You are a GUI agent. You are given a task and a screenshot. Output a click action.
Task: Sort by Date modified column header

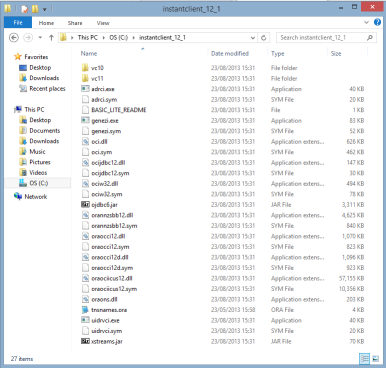click(230, 53)
